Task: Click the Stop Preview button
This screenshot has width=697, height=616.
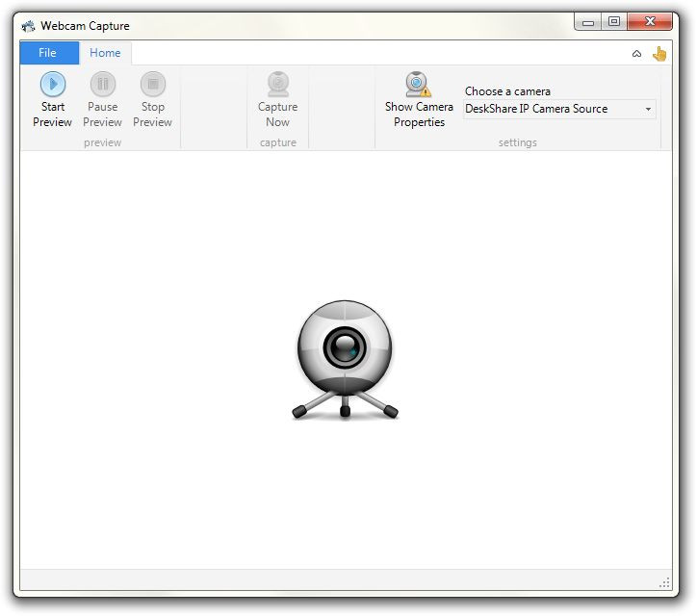Action: pos(152,100)
